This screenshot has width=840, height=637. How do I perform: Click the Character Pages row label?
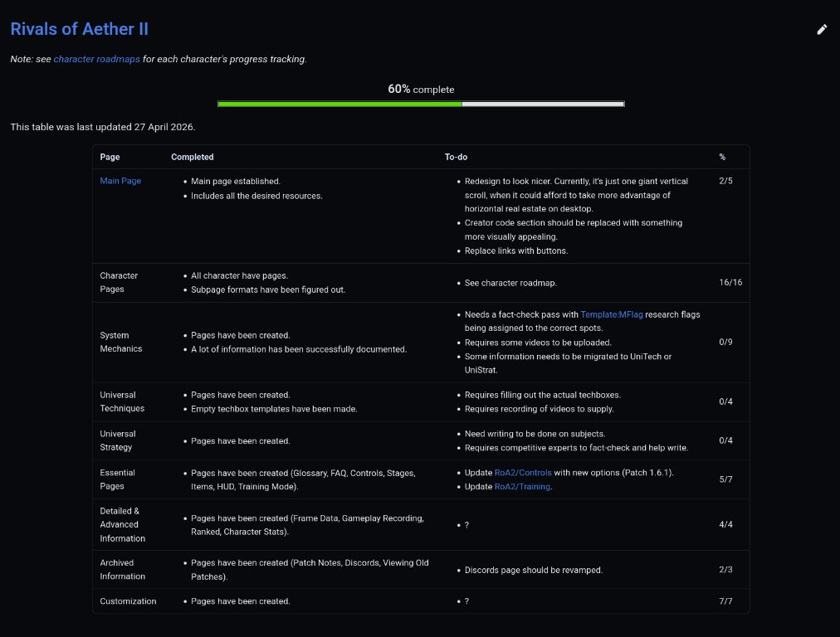pos(119,282)
